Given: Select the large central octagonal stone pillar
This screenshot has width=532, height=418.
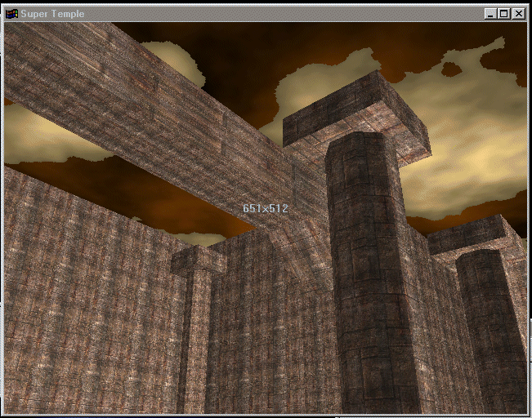Looking at the screenshot, I should click(366, 278).
